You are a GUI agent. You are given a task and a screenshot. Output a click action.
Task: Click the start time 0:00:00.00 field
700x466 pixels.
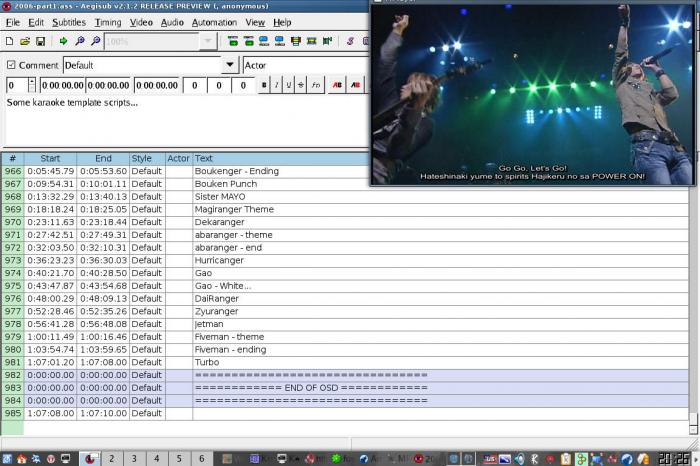pos(62,85)
